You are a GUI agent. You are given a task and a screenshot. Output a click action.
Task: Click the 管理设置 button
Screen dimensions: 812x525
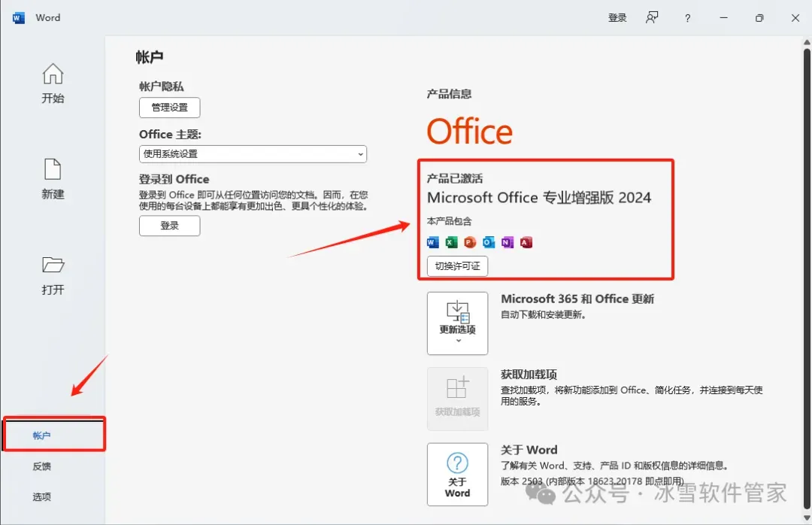170,108
